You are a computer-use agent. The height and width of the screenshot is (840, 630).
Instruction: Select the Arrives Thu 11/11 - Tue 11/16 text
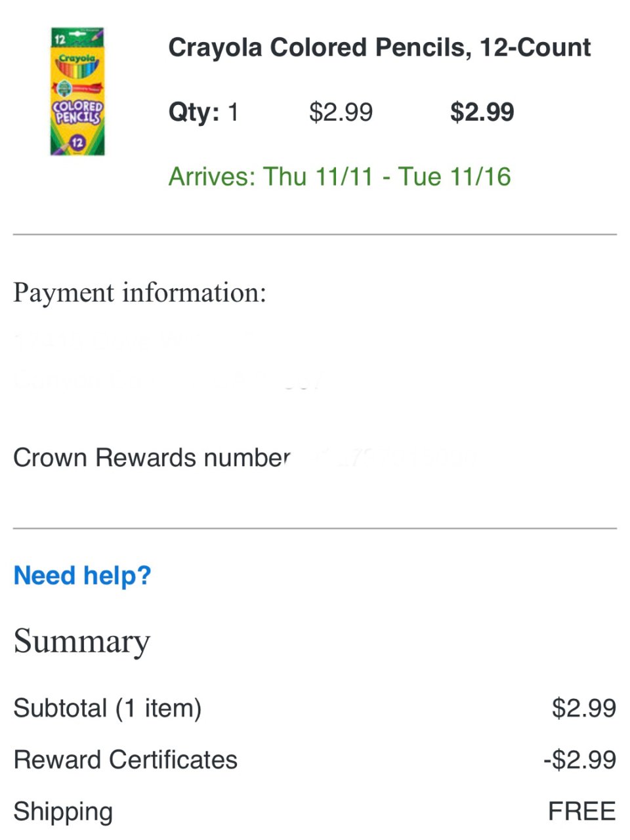coord(339,177)
